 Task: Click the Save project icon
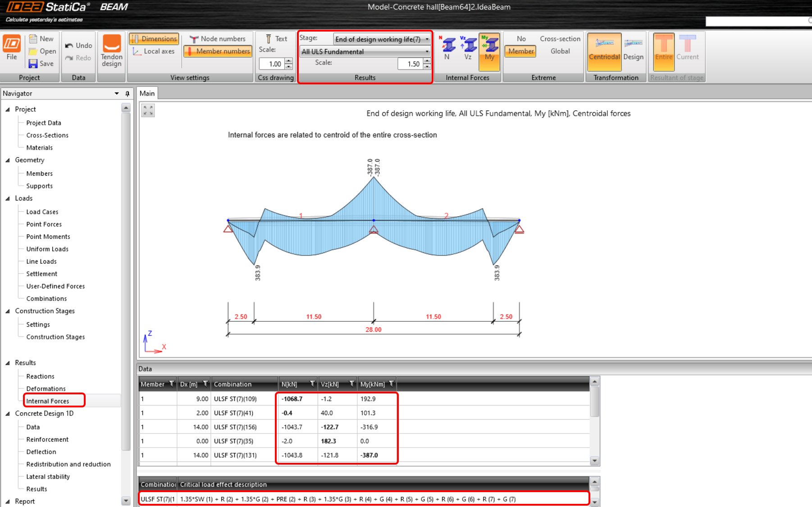[x=33, y=64]
